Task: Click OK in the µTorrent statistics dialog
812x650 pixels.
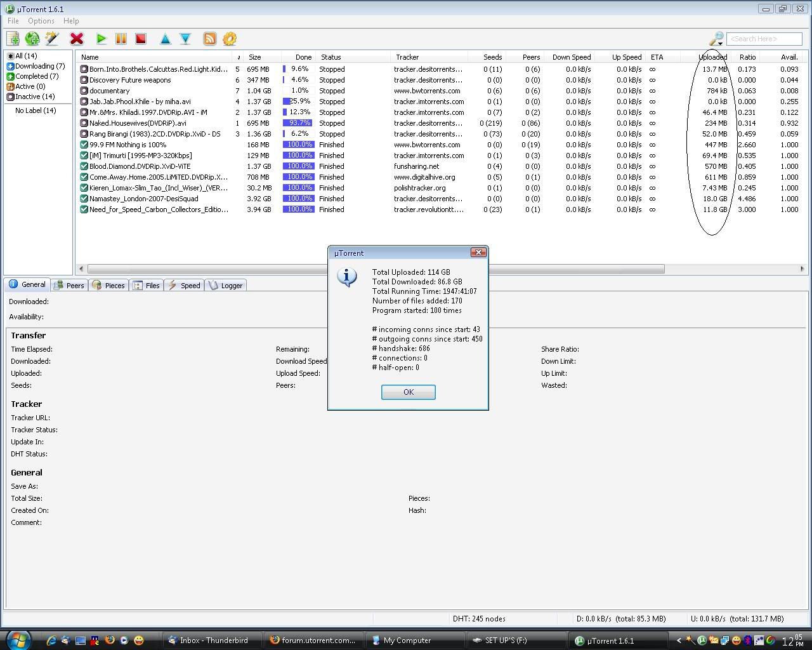Action: pyautogui.click(x=408, y=392)
